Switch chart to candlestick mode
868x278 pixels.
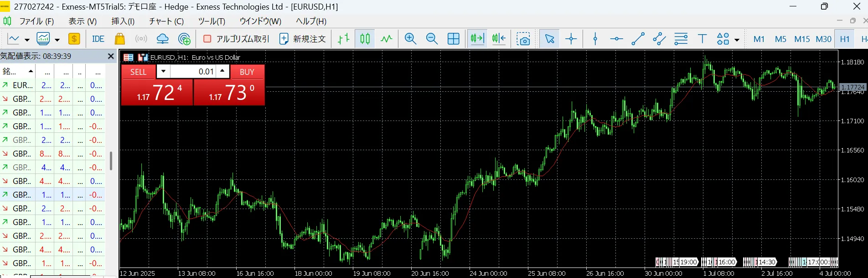tap(365, 39)
